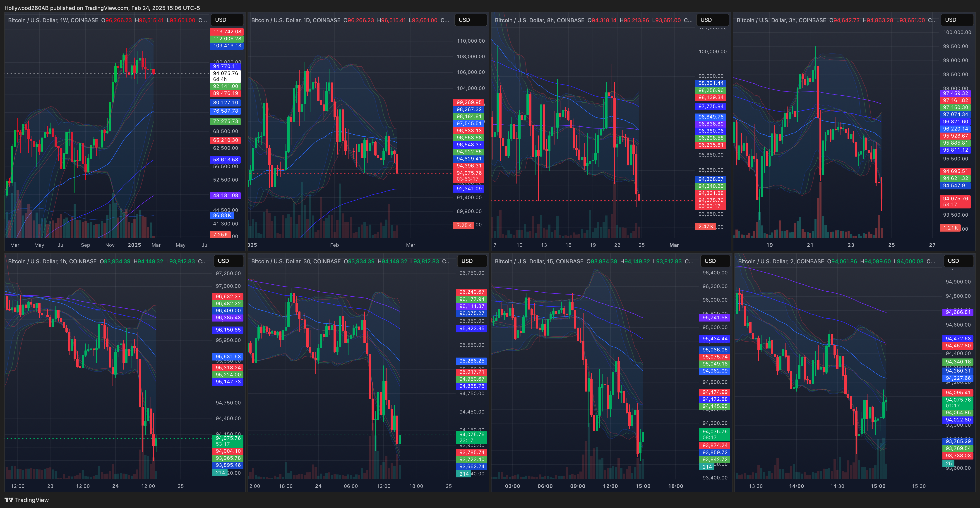Select the blue 95,434.44 price label

coord(715,339)
